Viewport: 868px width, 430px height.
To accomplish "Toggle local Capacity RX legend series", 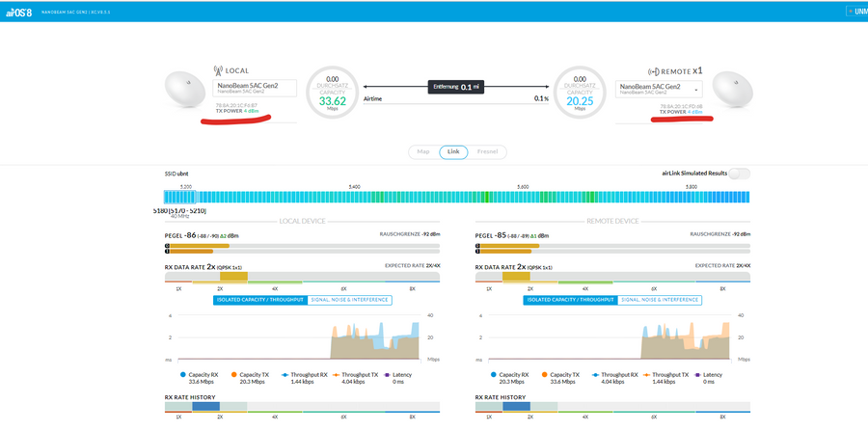I will tap(200, 377).
